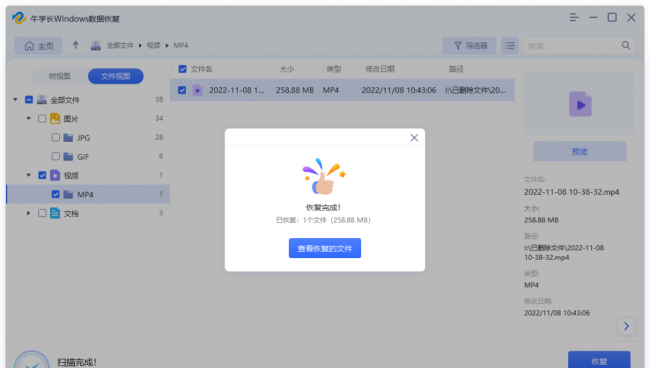Uncheck the 视频 checkbox
Viewport: 650px width, 368px height.
42,175
